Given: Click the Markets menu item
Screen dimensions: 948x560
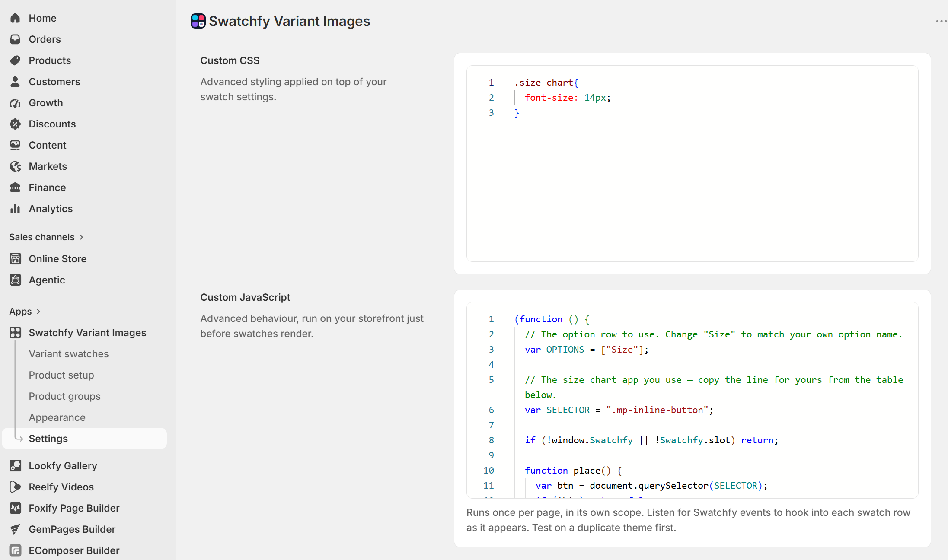Looking at the screenshot, I should pos(48,166).
